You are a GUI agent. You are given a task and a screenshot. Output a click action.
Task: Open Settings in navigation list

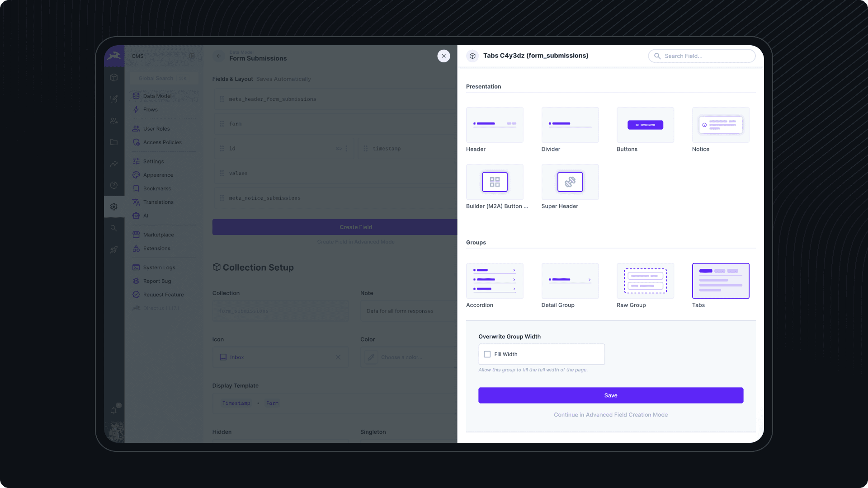click(x=165, y=161)
